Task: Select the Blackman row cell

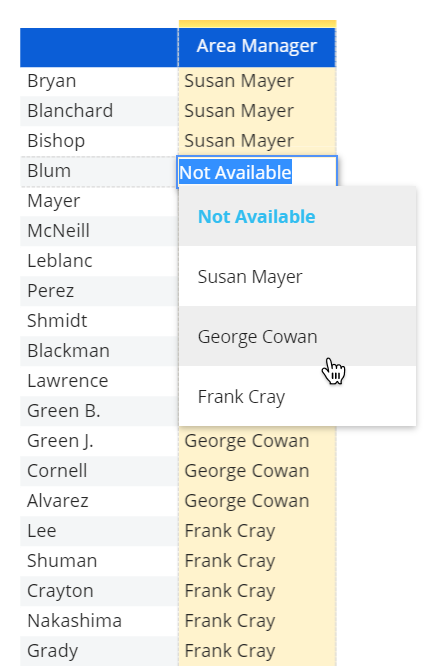Action: point(99,351)
